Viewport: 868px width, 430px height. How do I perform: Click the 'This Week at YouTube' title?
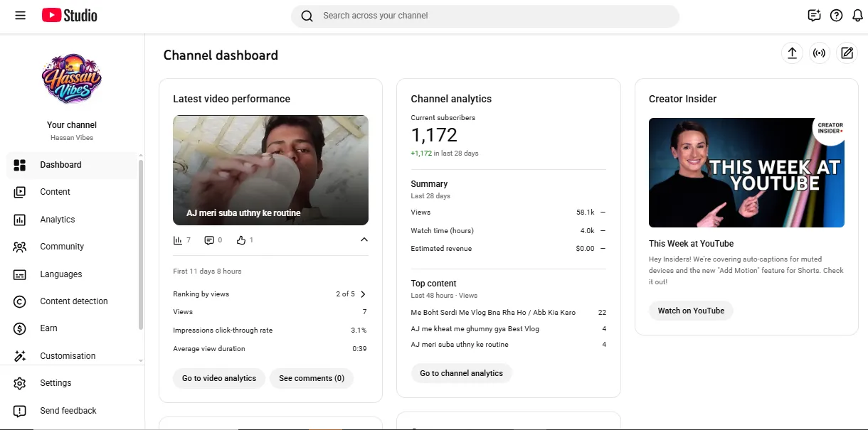point(691,244)
